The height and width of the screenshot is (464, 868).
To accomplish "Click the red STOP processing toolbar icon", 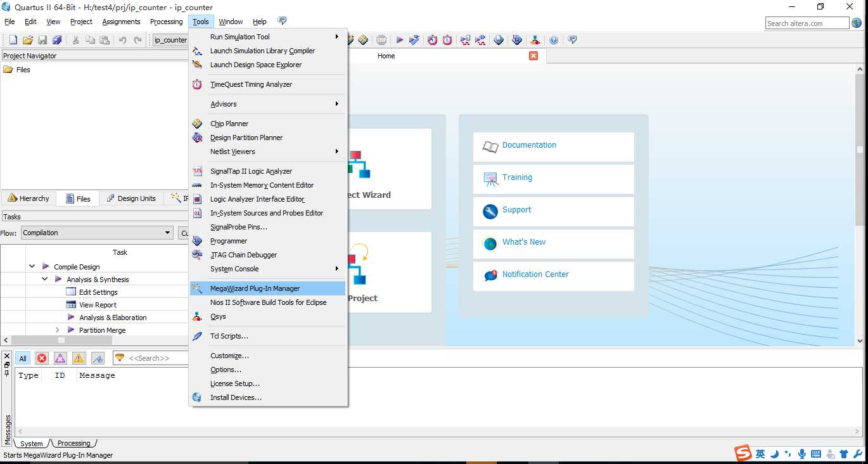I will [381, 40].
